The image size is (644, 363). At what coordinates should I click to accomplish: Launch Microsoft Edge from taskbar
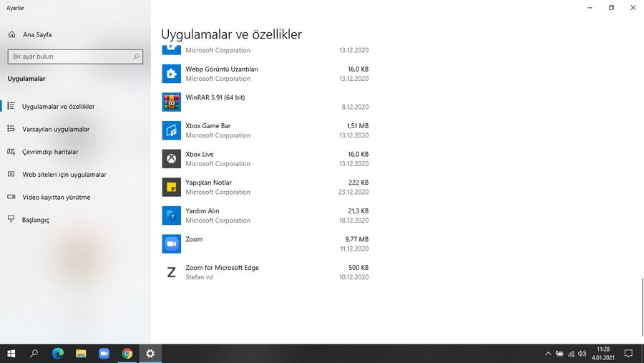point(58,354)
